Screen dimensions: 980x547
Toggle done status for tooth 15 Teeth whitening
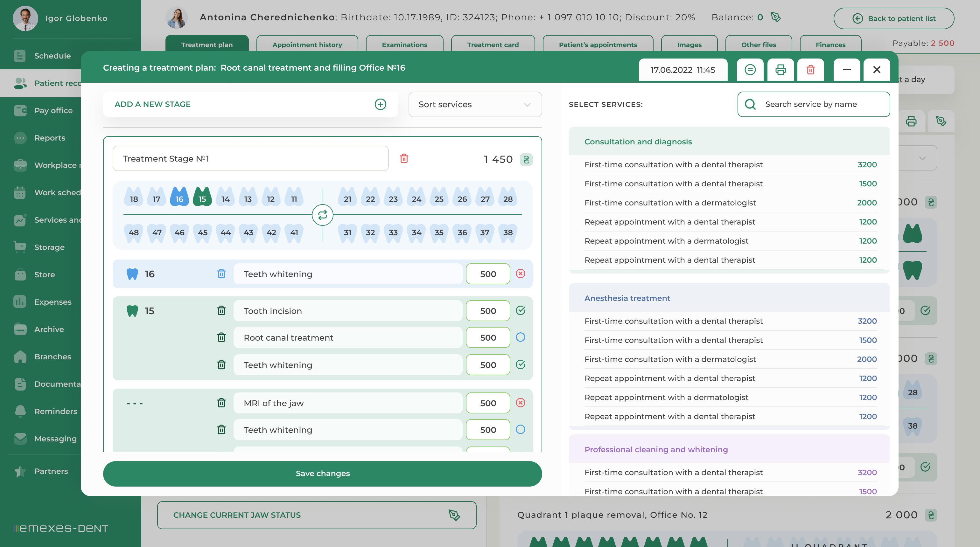[521, 364]
